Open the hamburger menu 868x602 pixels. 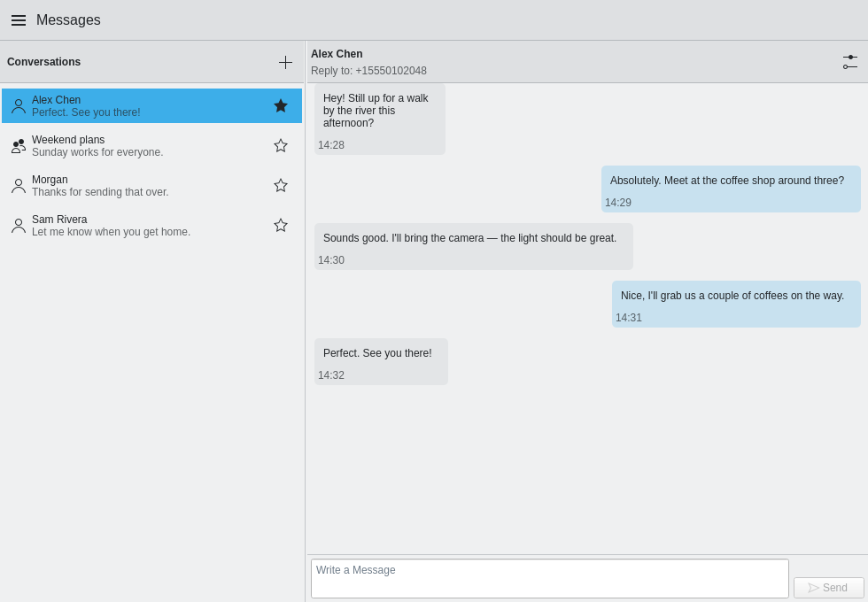19,20
